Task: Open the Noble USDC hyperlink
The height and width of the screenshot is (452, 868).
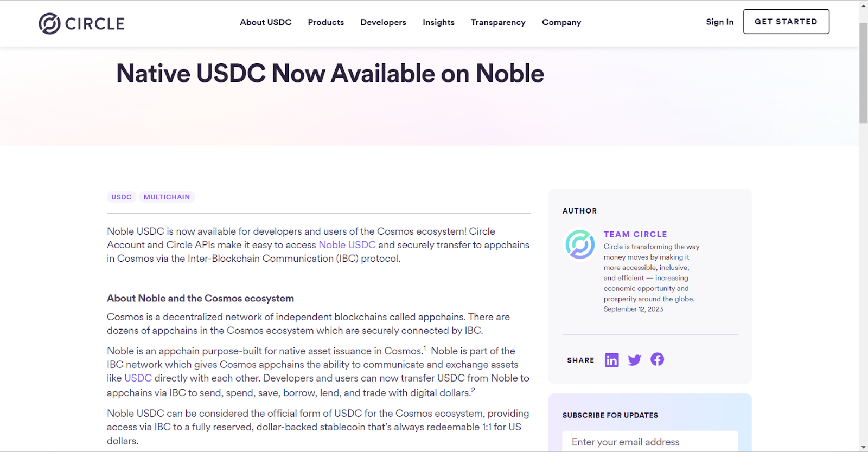Action: [x=347, y=245]
